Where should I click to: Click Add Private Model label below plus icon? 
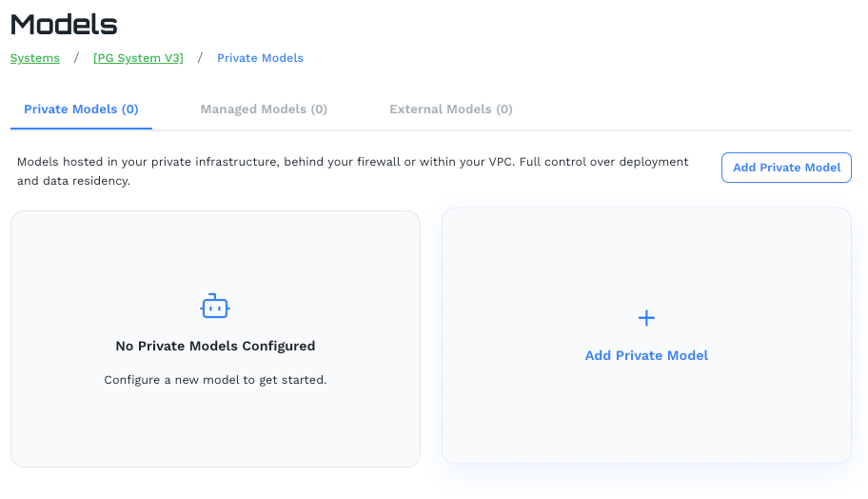646,356
